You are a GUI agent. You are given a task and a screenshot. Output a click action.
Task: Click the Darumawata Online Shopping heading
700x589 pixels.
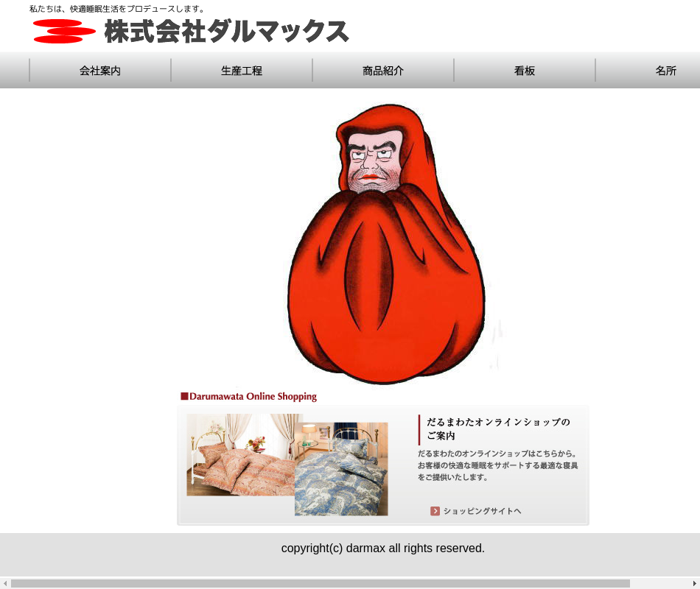point(253,397)
